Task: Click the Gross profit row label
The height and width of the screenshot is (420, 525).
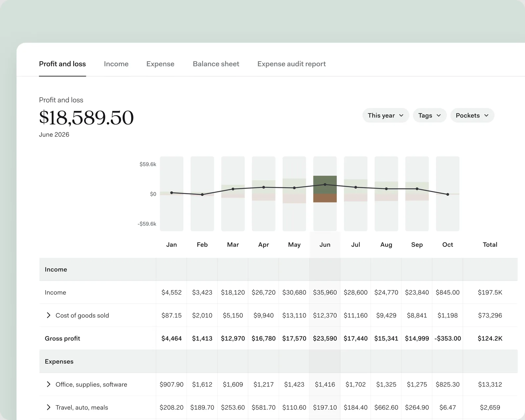Action: (x=62, y=338)
